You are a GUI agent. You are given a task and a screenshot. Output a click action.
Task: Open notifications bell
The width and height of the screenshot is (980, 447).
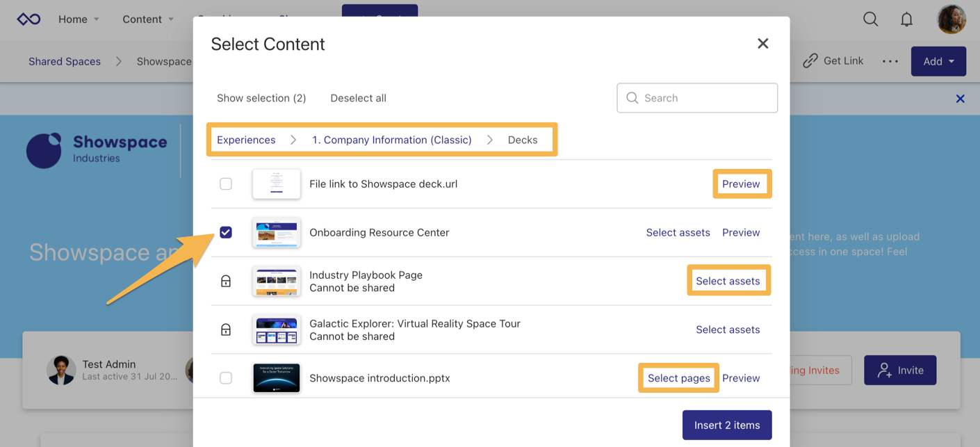coord(906,19)
